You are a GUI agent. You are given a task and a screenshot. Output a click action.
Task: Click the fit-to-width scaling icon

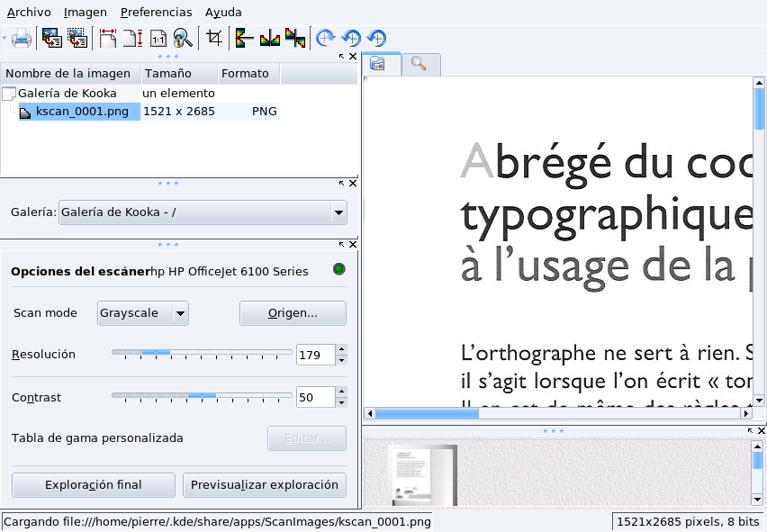click(x=108, y=39)
